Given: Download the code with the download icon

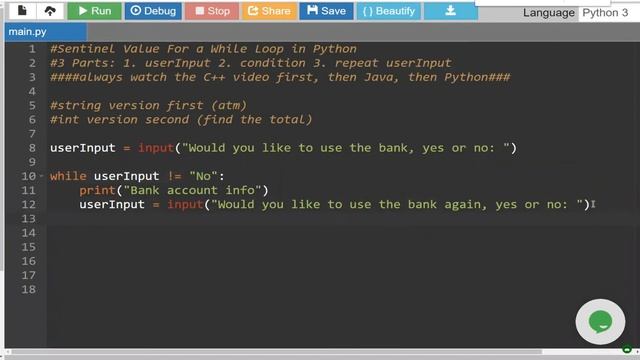Looking at the screenshot, I should (x=451, y=11).
